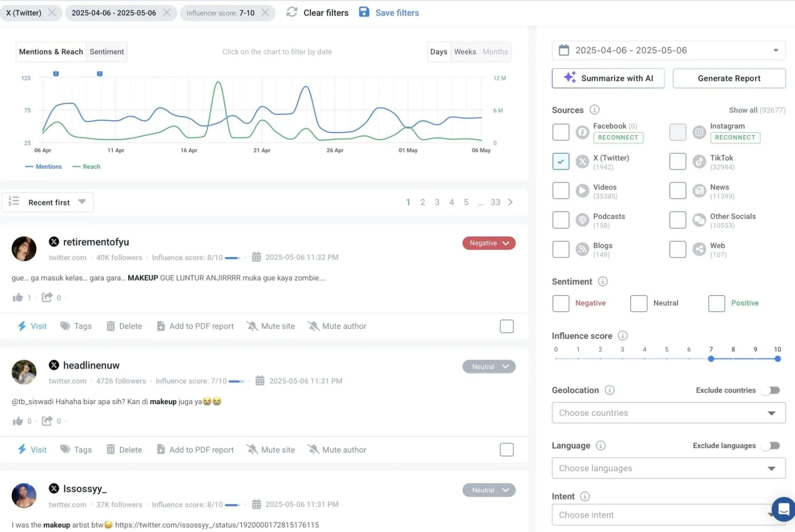Click the Podcasts source icon
The height and width of the screenshot is (532, 795).
click(x=582, y=219)
